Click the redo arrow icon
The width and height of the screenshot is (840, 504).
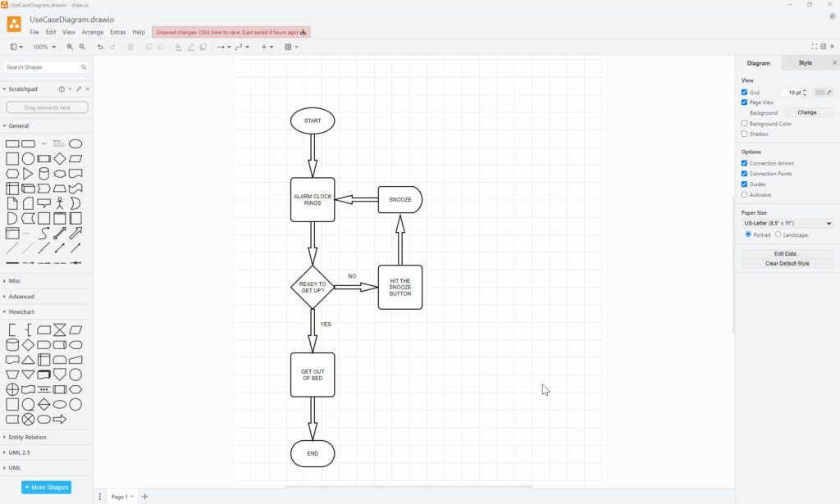point(112,47)
